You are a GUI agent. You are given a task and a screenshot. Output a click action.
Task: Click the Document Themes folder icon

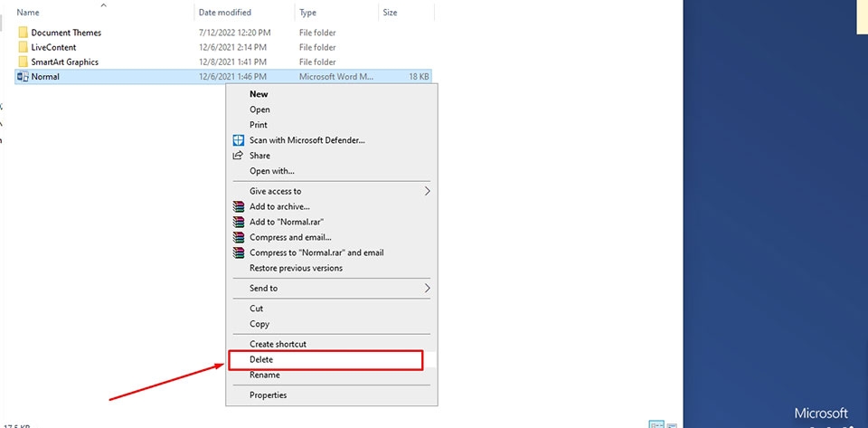[x=23, y=33]
